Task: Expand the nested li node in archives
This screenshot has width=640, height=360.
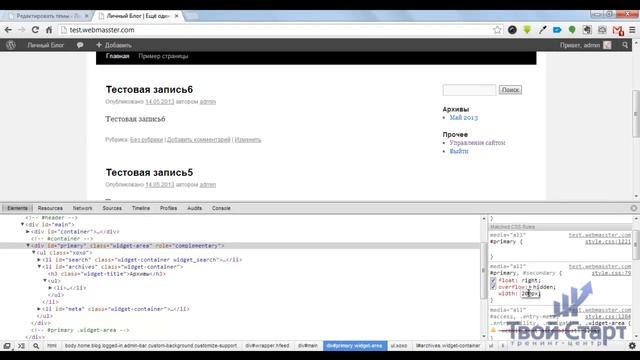Action: coord(51,288)
